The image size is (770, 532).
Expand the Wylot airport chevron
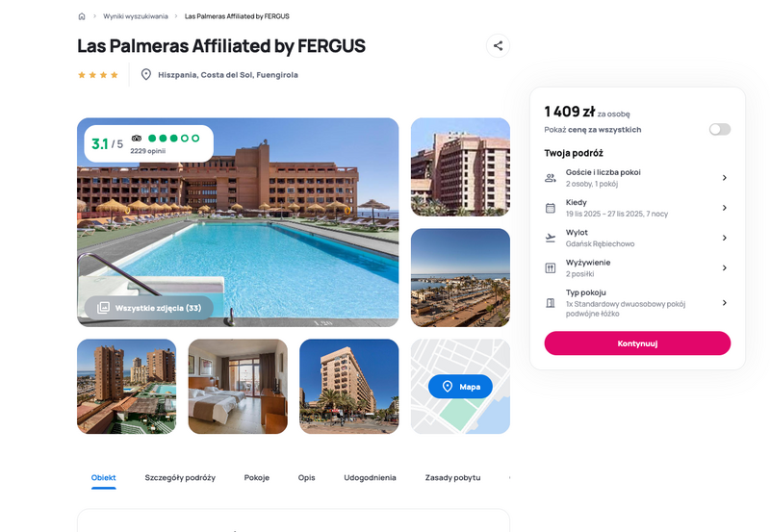click(724, 238)
